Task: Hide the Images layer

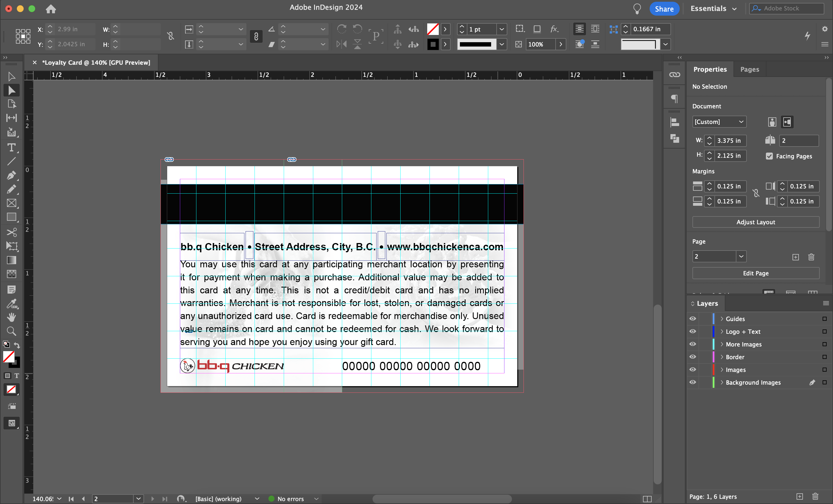Action: click(693, 370)
